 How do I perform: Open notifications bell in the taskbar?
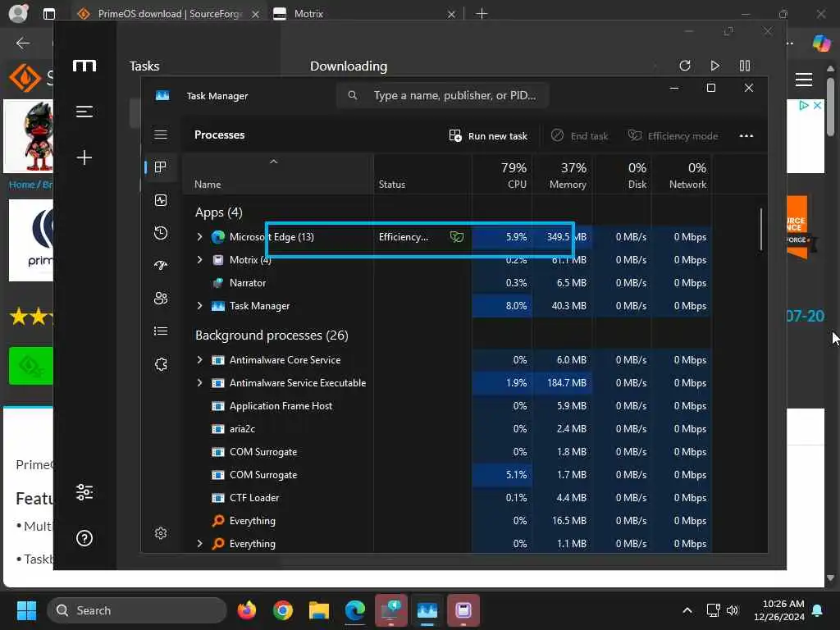click(818, 610)
